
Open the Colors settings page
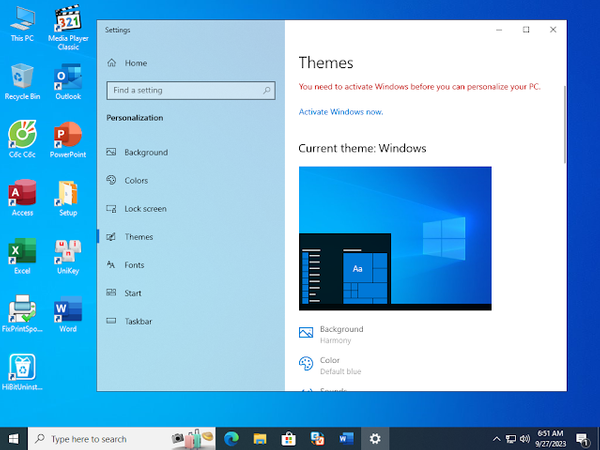pos(191,180)
